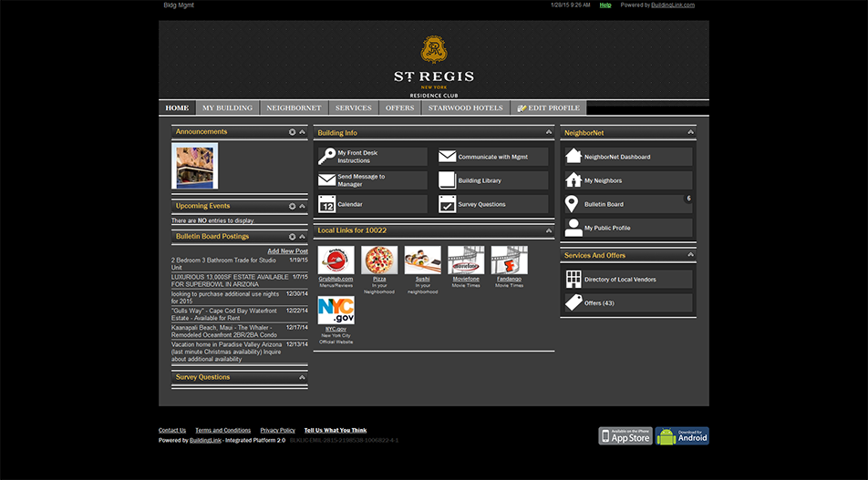The height and width of the screenshot is (480, 868).
Task: Open the Building Library document icon
Action: point(448,180)
